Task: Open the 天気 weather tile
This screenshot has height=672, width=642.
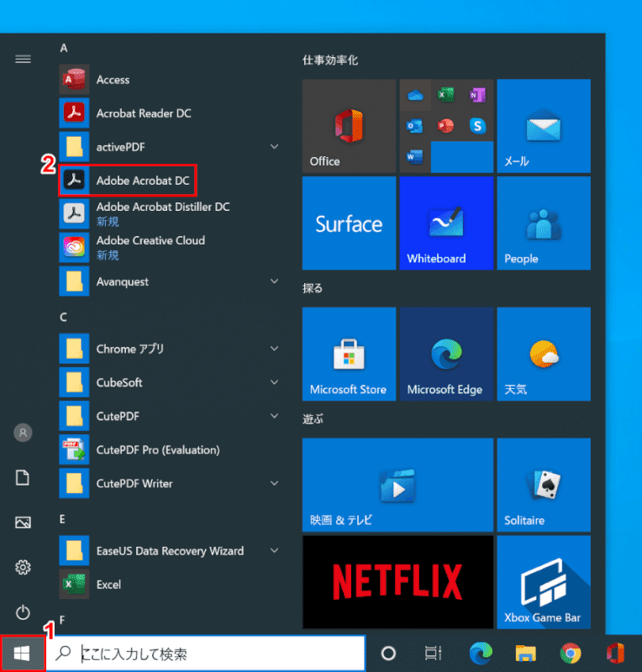Action: click(x=544, y=354)
